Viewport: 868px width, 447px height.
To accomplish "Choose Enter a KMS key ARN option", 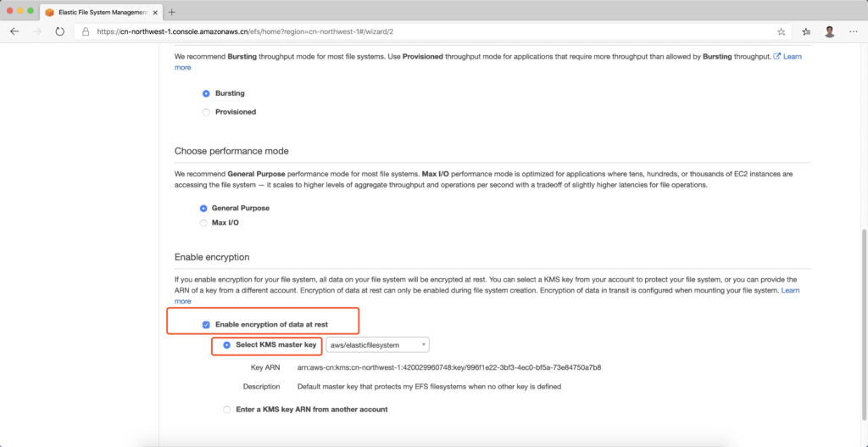I will 226,410.
